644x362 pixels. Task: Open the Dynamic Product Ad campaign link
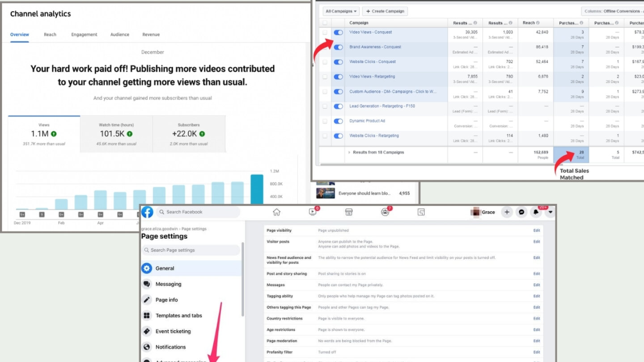point(367,121)
